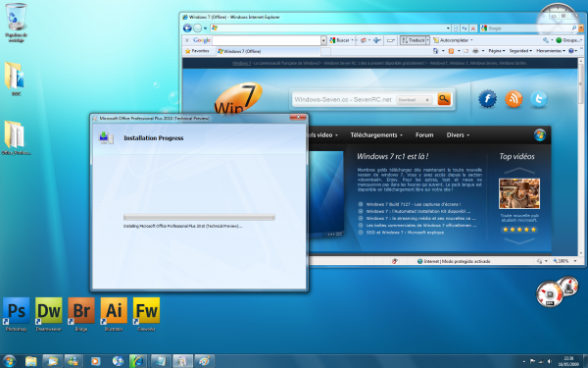Click the five-star rating under Top vidéos
The height and width of the screenshot is (368, 588).
coord(519,229)
